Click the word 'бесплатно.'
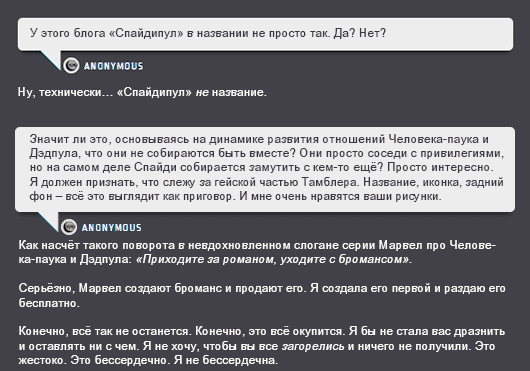 pos(49,303)
